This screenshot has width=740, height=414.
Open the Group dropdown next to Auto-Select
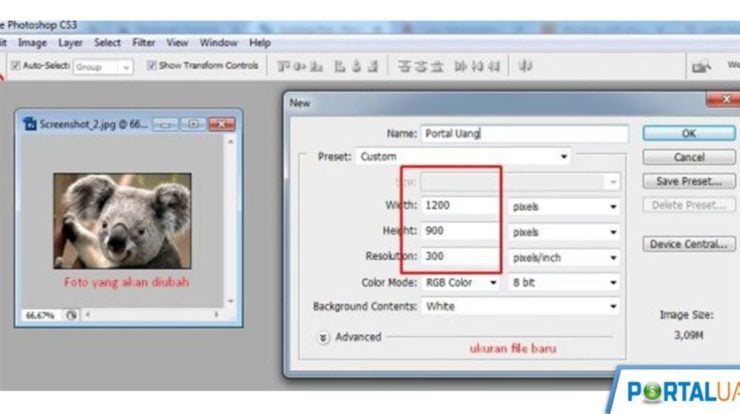tap(103, 67)
